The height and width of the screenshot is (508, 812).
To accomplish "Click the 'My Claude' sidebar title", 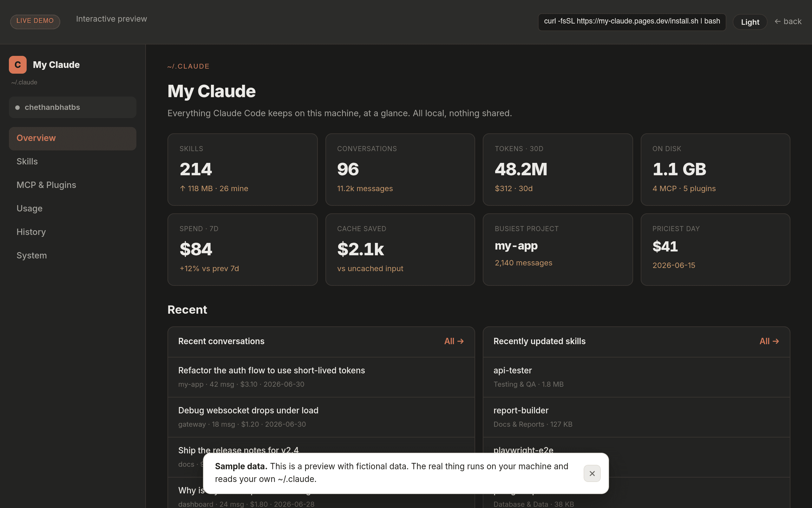I will 56,65.
